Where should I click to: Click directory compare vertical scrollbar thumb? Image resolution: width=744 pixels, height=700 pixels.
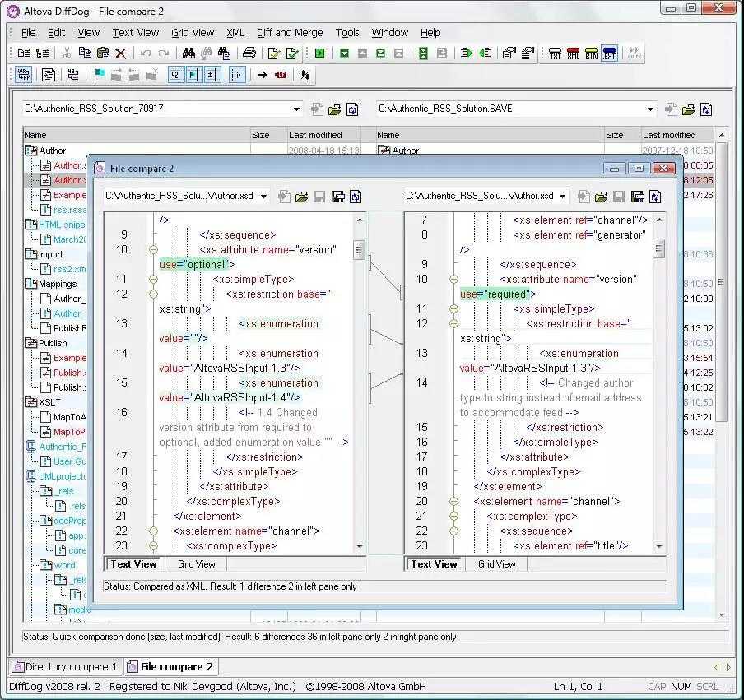[721, 282]
